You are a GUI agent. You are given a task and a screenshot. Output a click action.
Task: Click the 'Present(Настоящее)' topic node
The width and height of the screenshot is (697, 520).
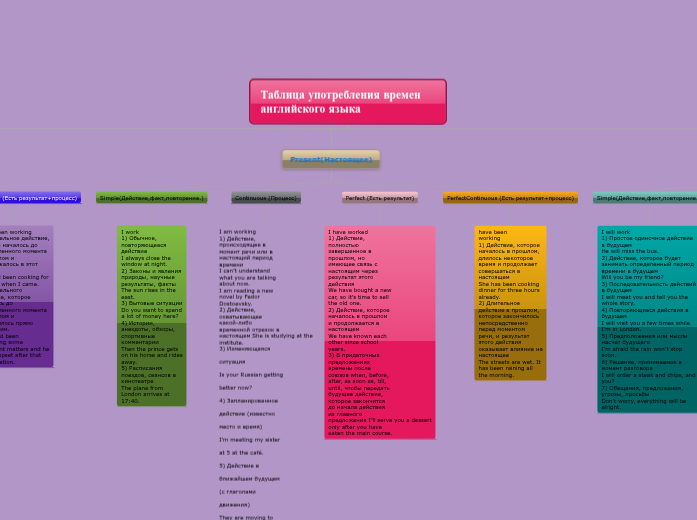tap(331, 159)
